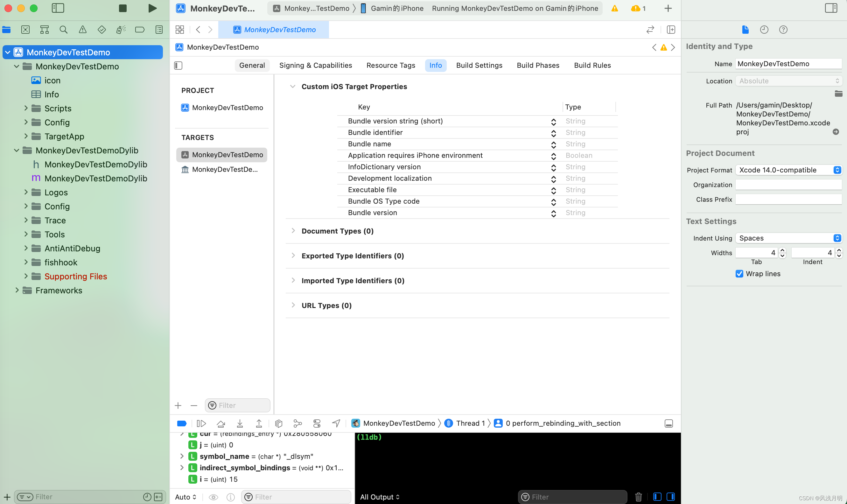The width and height of the screenshot is (847, 504).
Task: Continue program execution in debug bar
Action: pyautogui.click(x=201, y=423)
